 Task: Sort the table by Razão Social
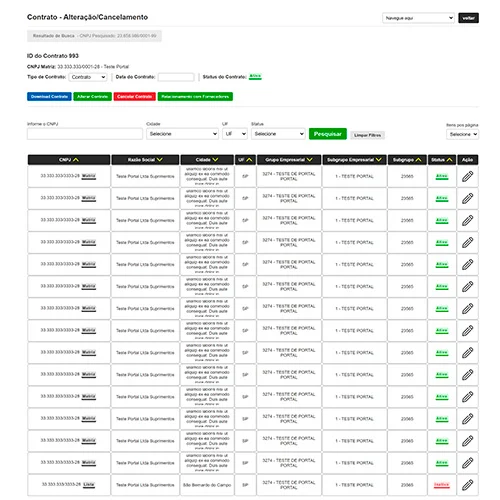145,160
